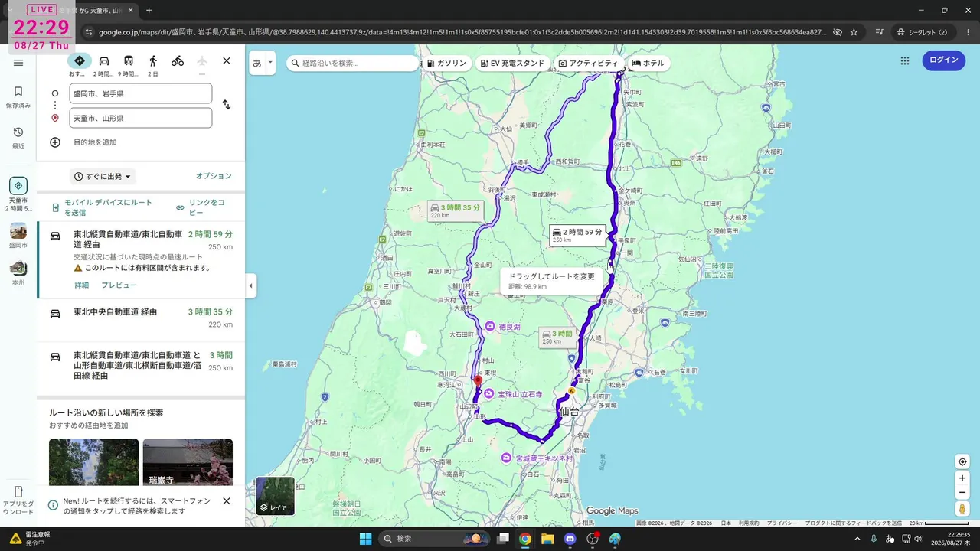The width and height of the screenshot is (980, 551).
Task: Click the 2時間59分 route label on map
Action: [577, 235]
